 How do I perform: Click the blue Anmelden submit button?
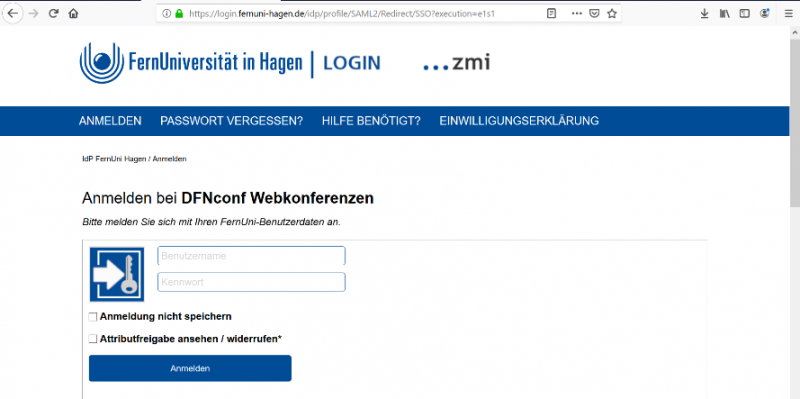tap(190, 368)
